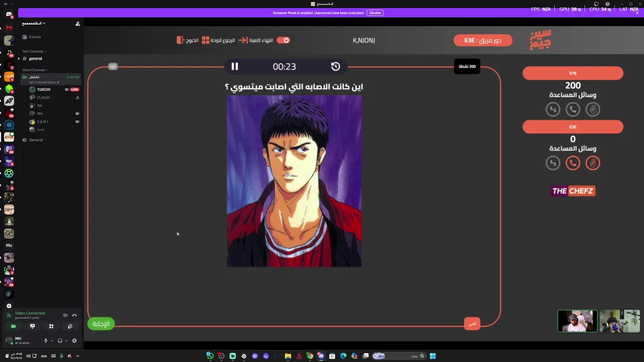
Task: Toggle headphone deafen in user panel
Action: click(x=60, y=341)
